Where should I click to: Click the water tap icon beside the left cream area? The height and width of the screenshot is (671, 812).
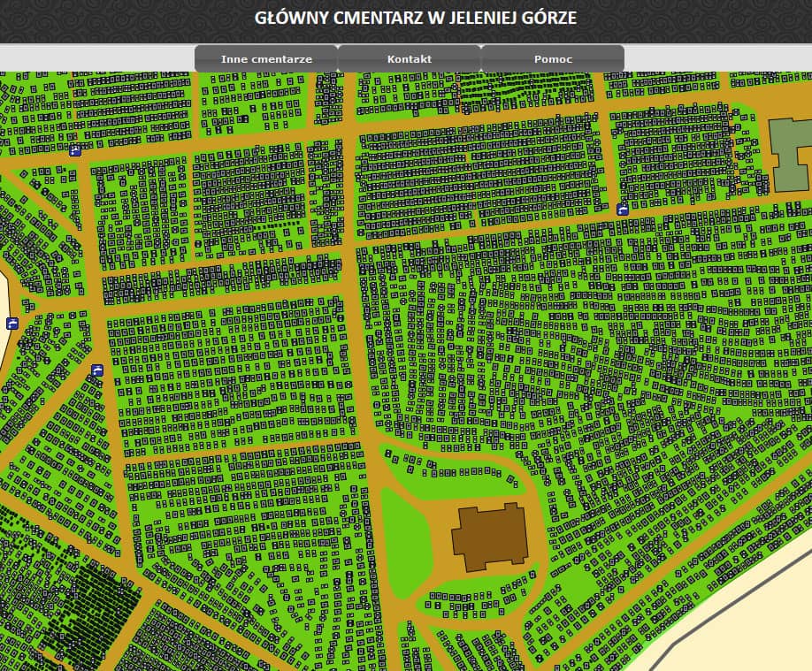point(11,324)
